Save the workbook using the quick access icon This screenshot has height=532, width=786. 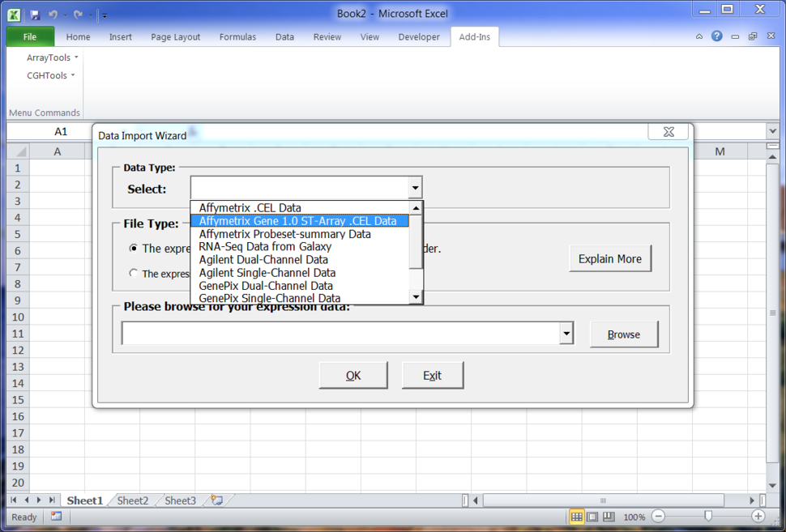[35, 15]
